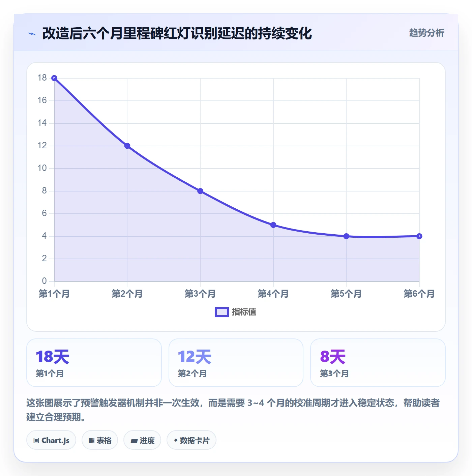Image resolution: width=472 pixels, height=476 pixels.
Task: Click the diamond icon in 数据卡片 chip
Action: [x=176, y=440]
